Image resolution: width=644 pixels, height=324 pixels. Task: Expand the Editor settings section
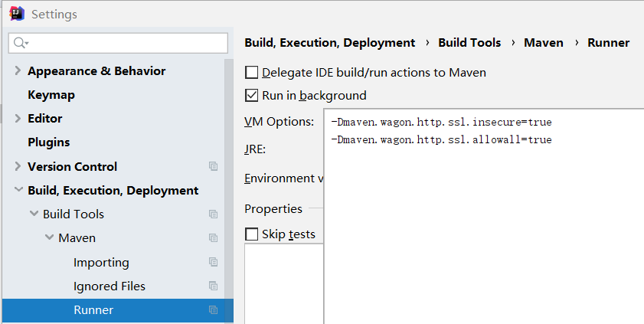pos(18,118)
